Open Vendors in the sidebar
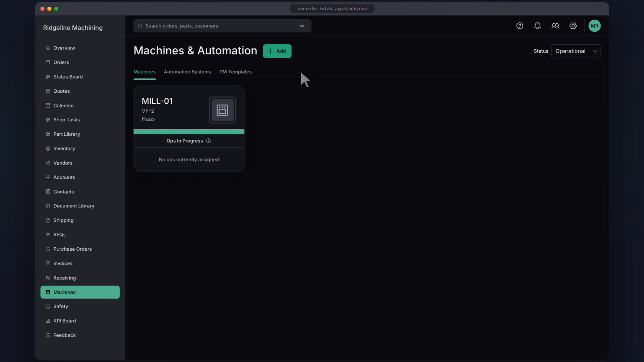The image size is (644, 362). tap(80, 163)
